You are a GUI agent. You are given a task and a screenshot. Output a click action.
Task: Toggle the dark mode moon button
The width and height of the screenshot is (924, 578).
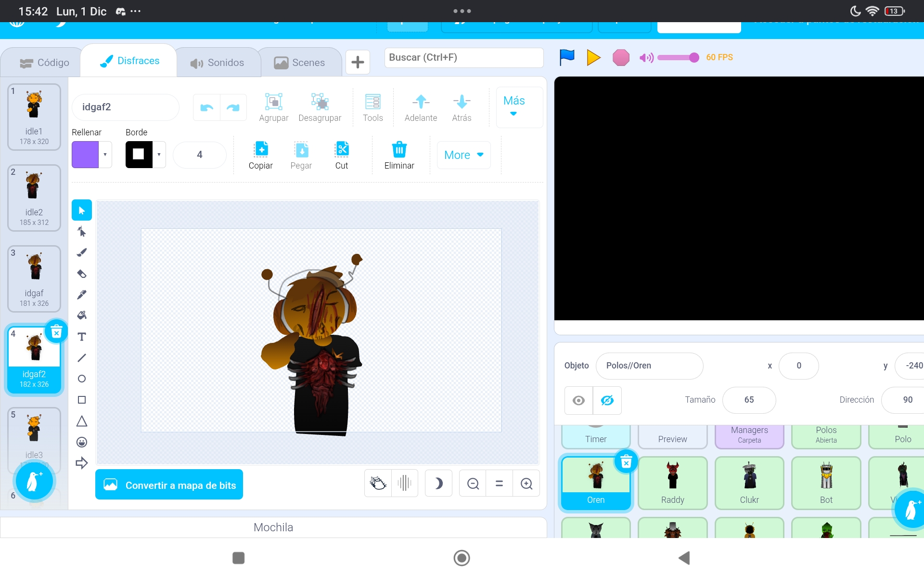click(438, 484)
